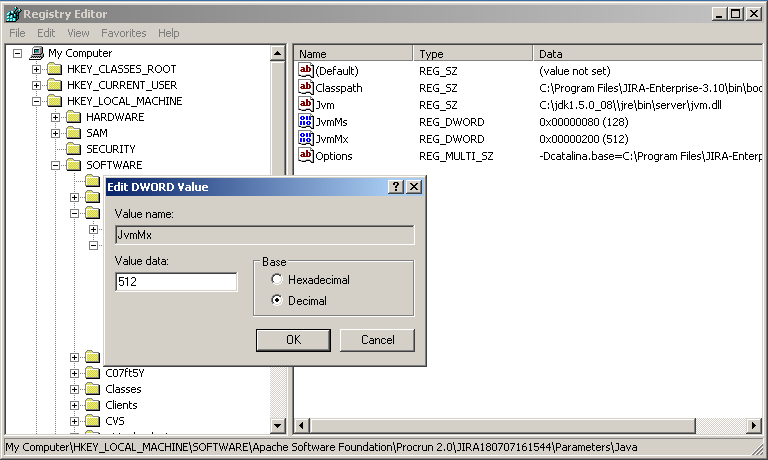768x460 pixels.
Task: Select the Hexadecimal base option
Action: [277, 280]
